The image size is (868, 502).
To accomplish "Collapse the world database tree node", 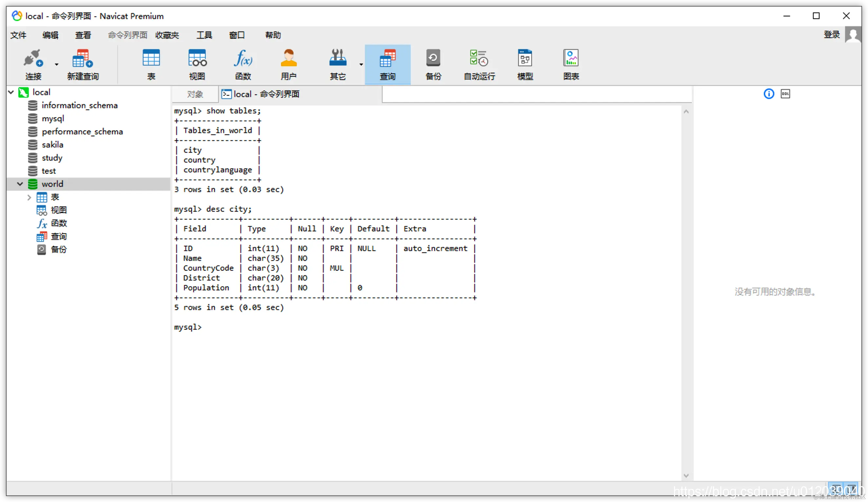I will pos(20,184).
